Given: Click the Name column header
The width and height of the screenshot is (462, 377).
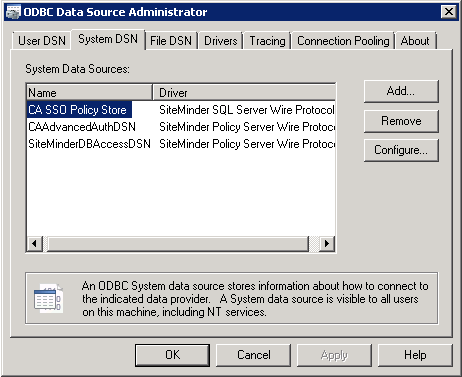Looking at the screenshot, I should (89, 92).
